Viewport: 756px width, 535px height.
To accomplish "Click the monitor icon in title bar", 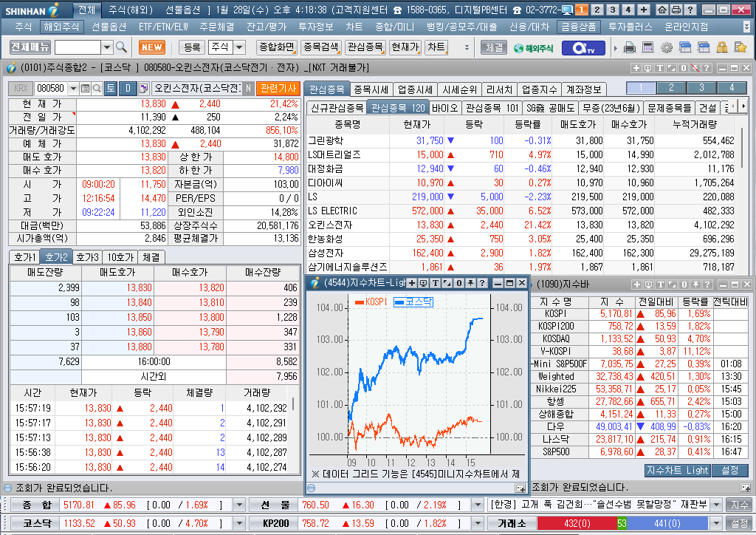I will (x=567, y=10).
